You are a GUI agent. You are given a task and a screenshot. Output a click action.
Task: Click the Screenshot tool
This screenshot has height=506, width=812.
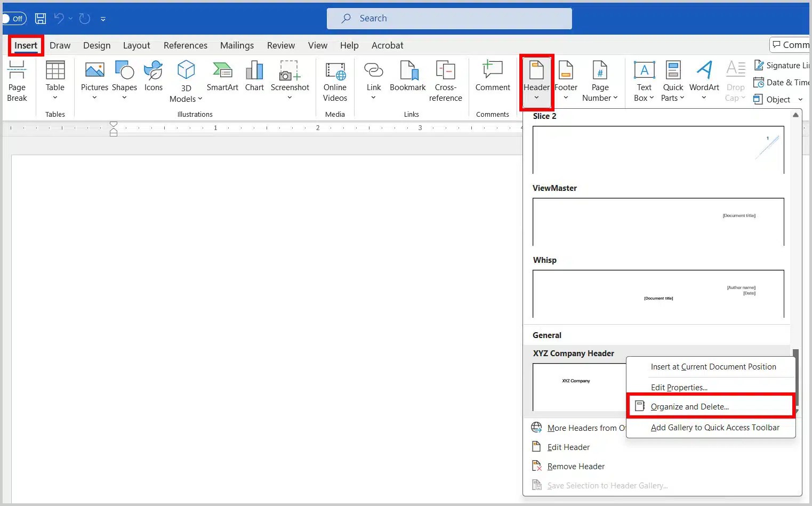290,81
